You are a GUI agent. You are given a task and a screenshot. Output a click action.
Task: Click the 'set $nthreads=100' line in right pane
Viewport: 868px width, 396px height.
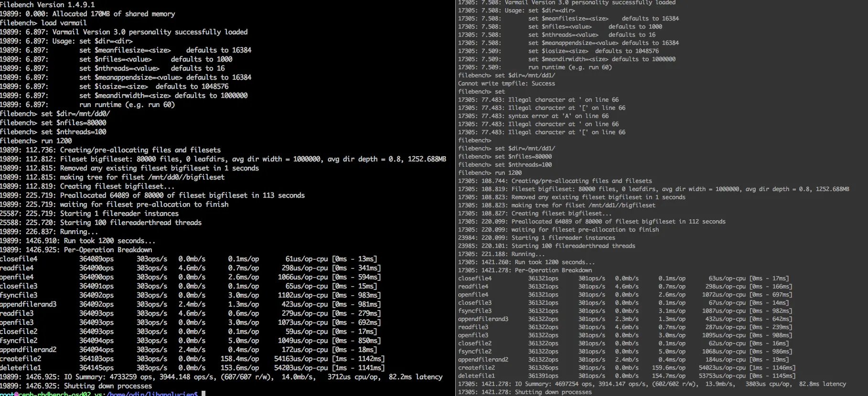[505, 165]
